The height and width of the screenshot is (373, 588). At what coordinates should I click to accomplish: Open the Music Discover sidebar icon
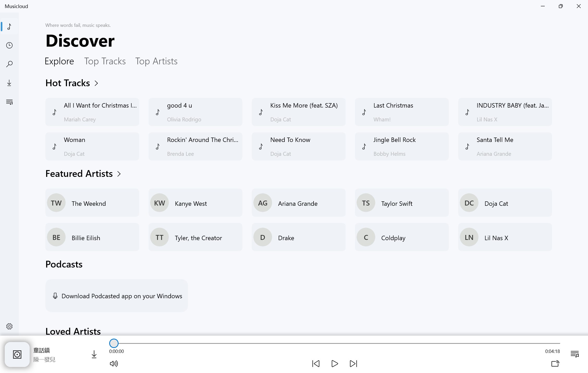pyautogui.click(x=9, y=26)
